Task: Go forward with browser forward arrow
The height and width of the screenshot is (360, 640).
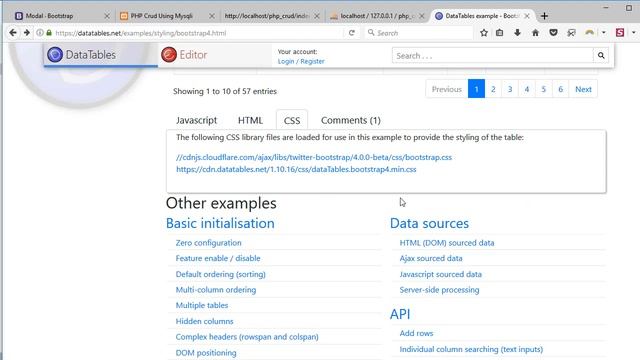Action: [27, 33]
